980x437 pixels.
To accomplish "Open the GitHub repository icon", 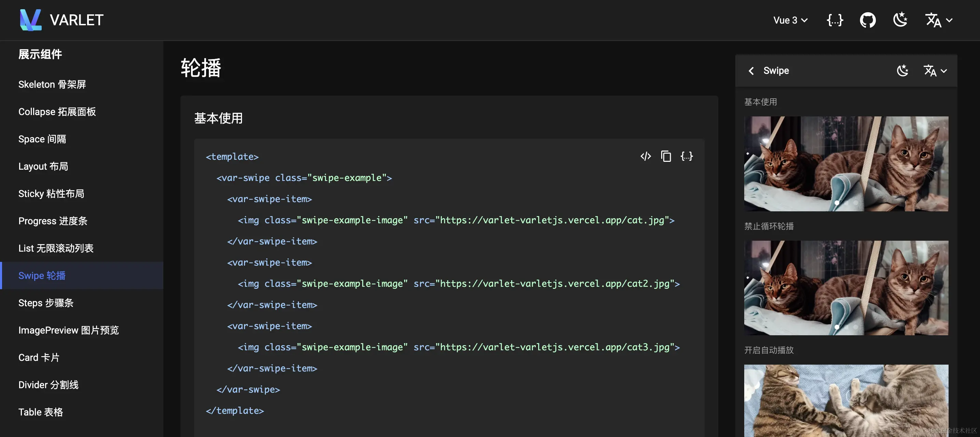I will (x=868, y=20).
